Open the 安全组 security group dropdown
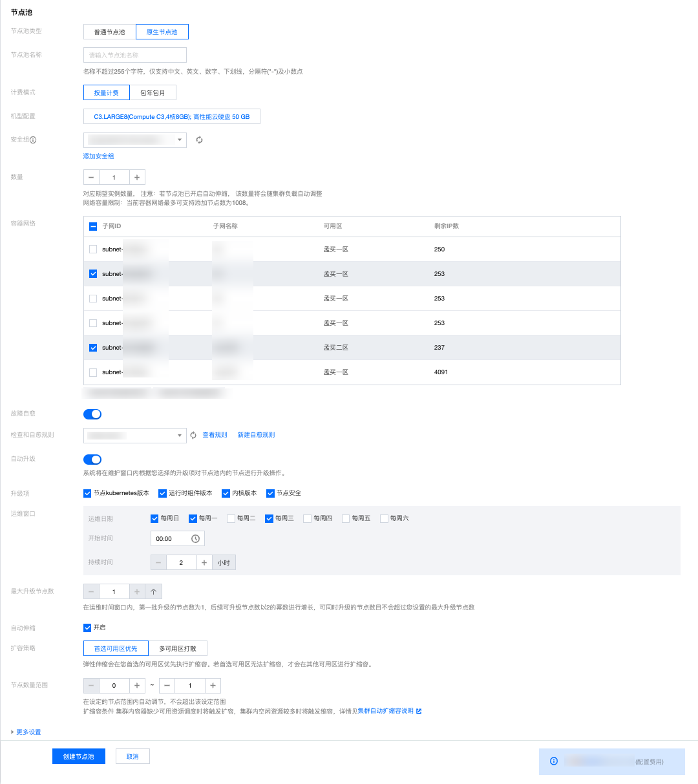The width and height of the screenshot is (698, 784). 134,140
